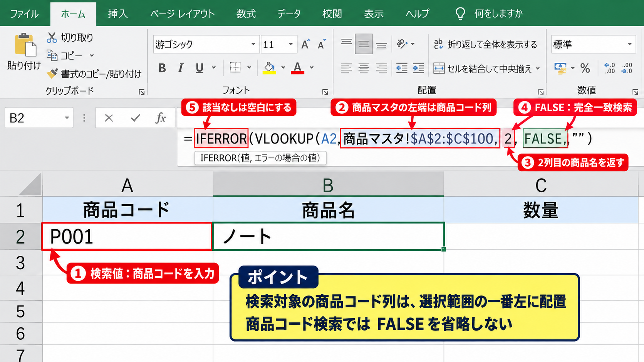The width and height of the screenshot is (644, 362).
Task: Switch to the 挿入 tab
Action: pos(117,14)
